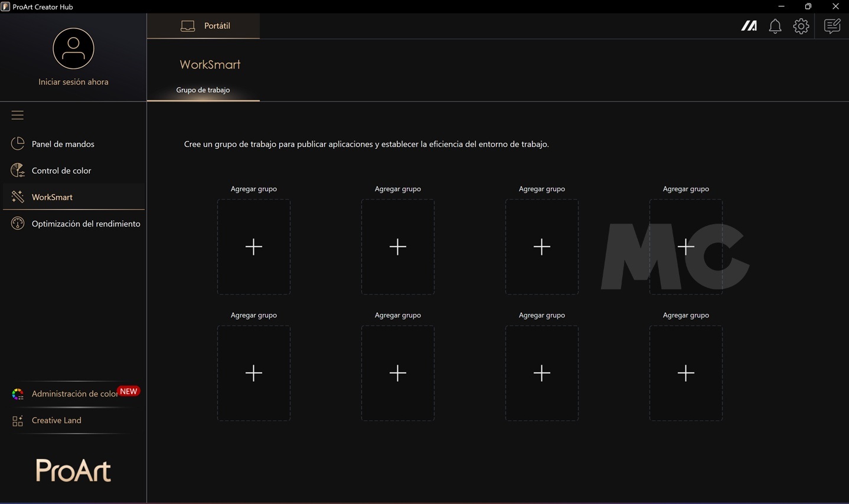The image size is (849, 504).
Task: Click the 'ProArt Creator Hub' window title text
Action: (43, 7)
